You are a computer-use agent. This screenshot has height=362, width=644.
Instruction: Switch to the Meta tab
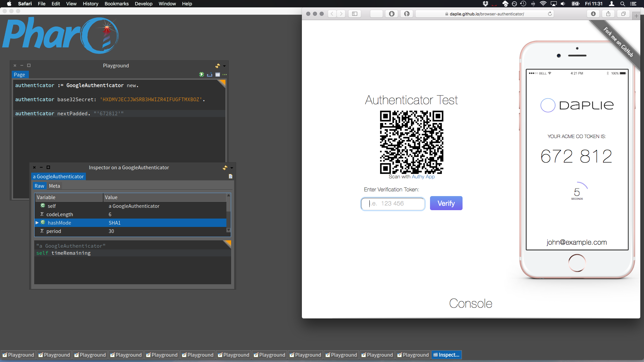tap(54, 186)
